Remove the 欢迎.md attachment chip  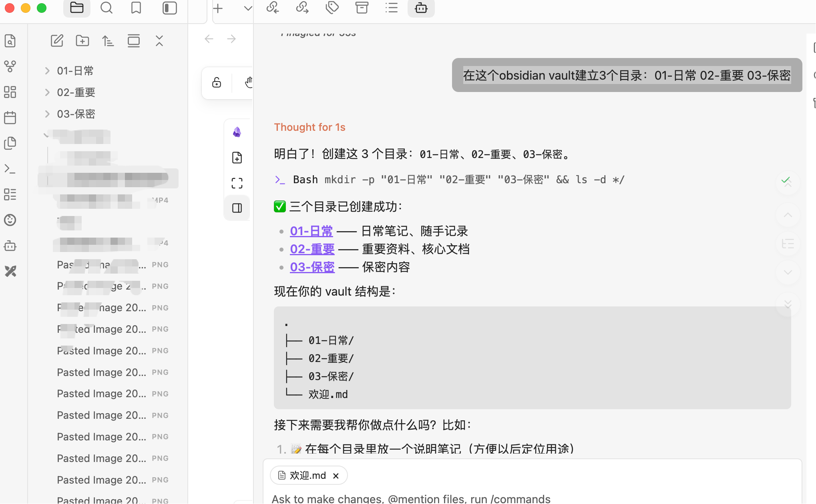click(336, 476)
